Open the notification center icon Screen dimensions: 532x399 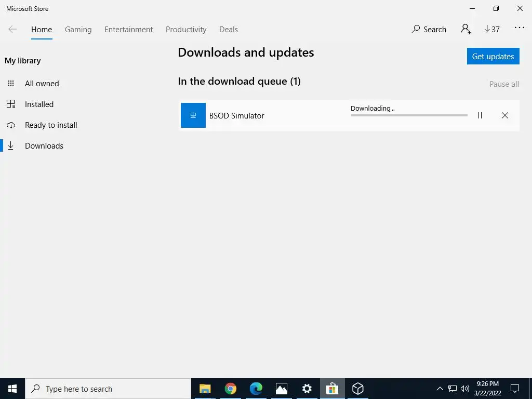pyautogui.click(x=515, y=389)
